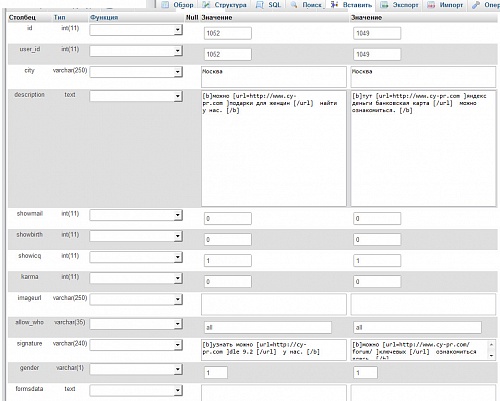This screenshot has width=500, height=401.
Task: Click the first id value field containing 1052
Action: [x=228, y=33]
